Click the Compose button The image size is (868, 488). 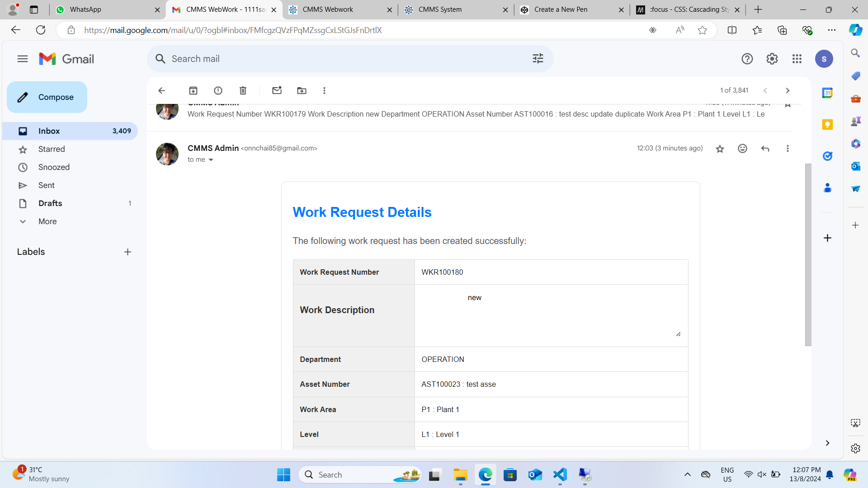pos(47,97)
